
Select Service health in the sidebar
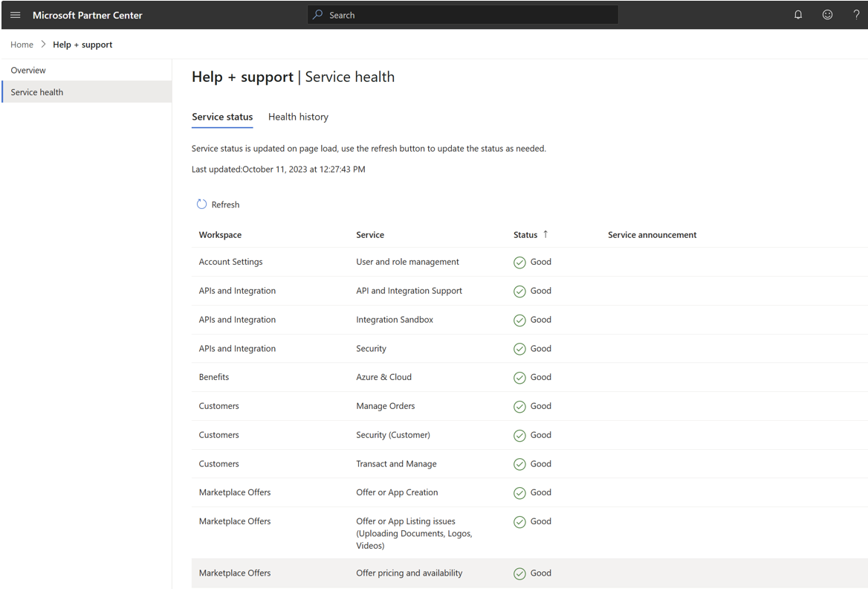(x=37, y=92)
